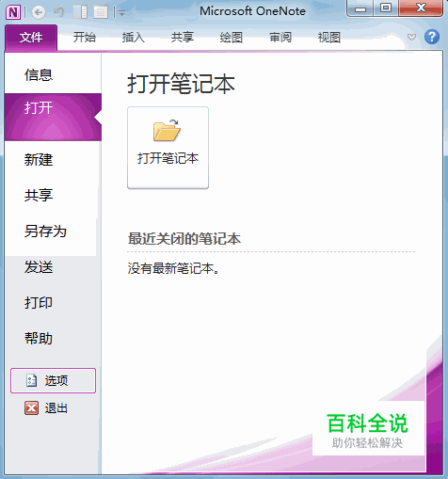Open the 文件 (File) tab
The height and width of the screenshot is (479, 448).
point(31,38)
